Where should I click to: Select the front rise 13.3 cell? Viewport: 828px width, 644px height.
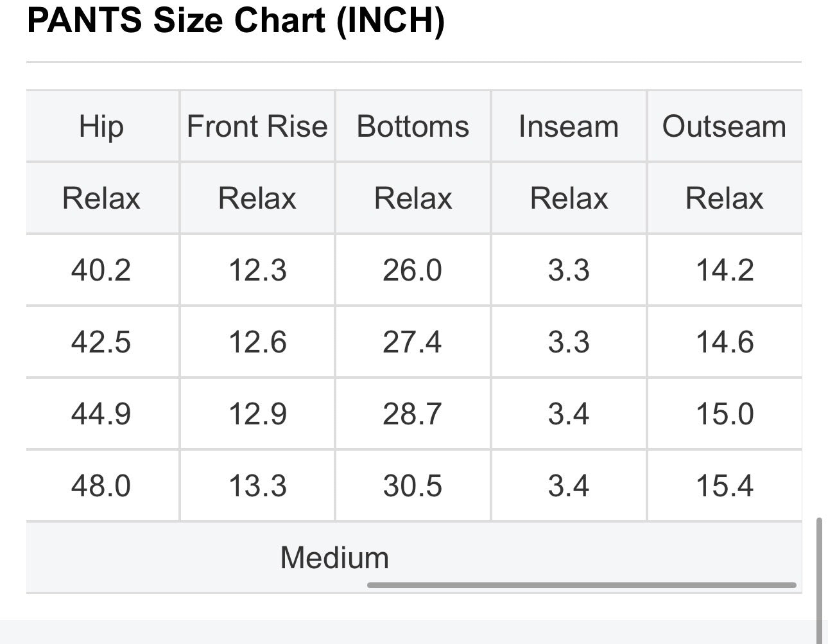coord(257,485)
